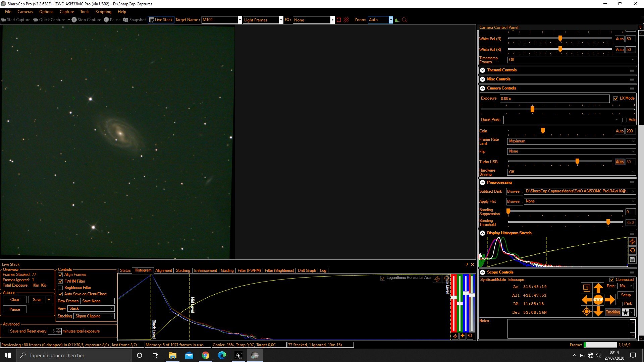
Task: Open Google Chrome from the taskbar
Action: click(x=206, y=355)
